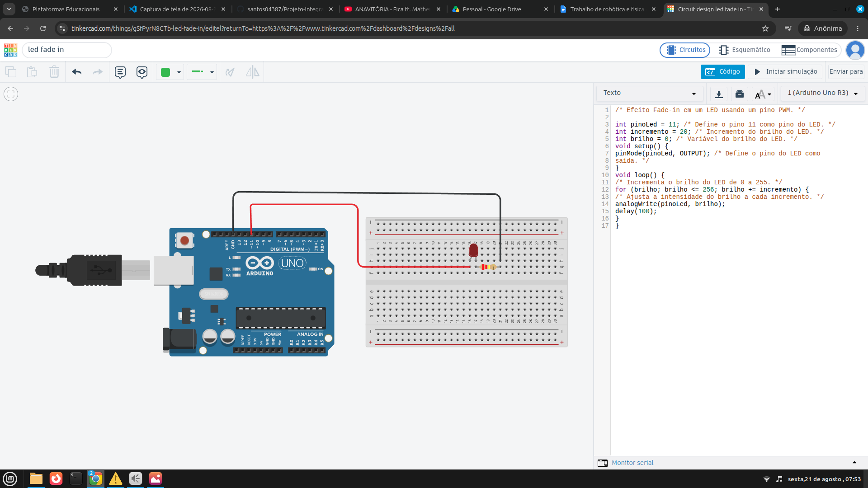Open the font size dropdown
Screen dimensions: 868x488
pos(763,94)
